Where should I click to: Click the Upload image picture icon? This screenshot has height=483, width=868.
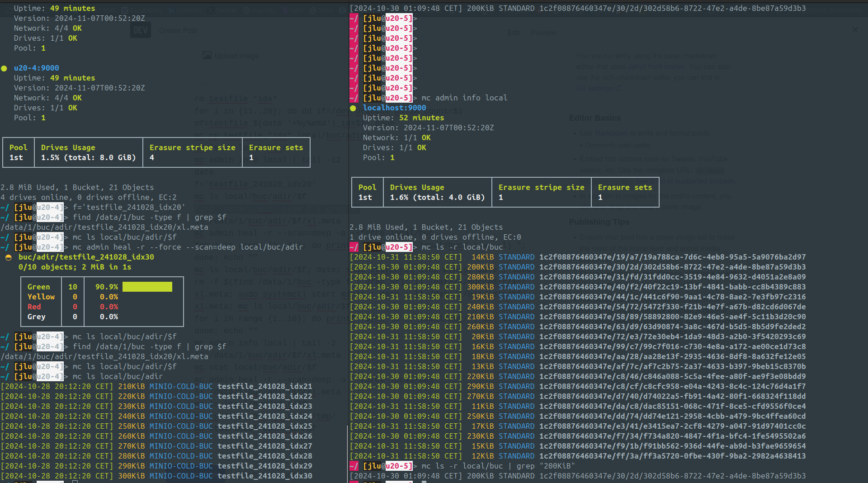[x=207, y=56]
